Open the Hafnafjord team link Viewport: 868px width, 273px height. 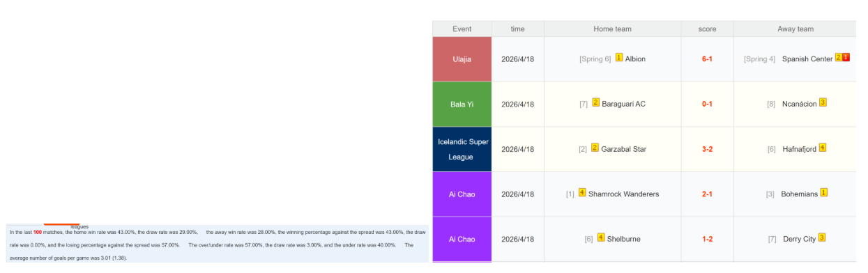[799, 149]
